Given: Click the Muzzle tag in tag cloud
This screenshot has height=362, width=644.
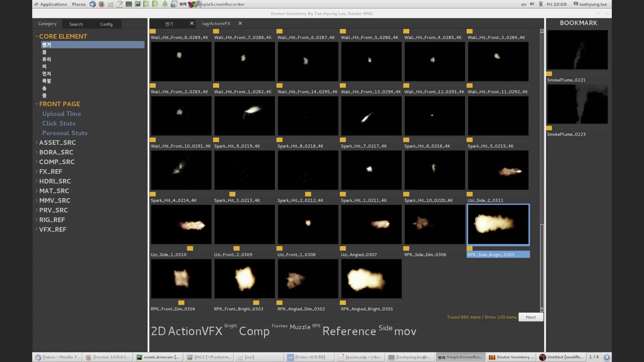Looking at the screenshot, I should tap(300, 327).
